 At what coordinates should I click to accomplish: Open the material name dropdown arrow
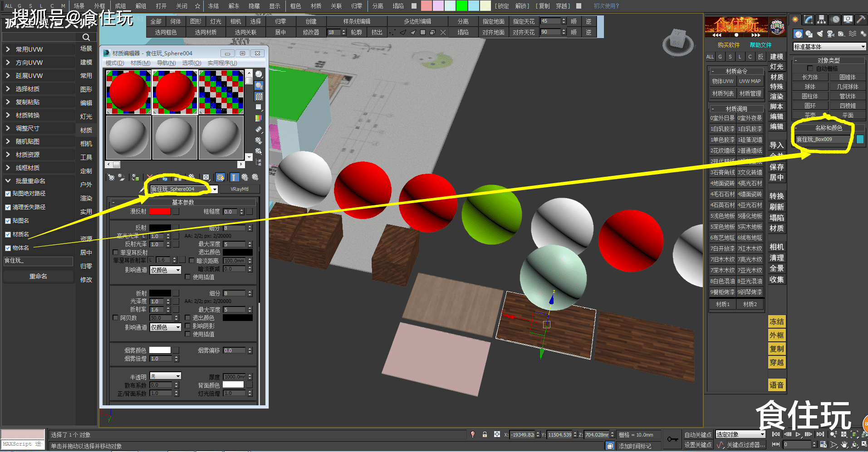[x=215, y=190]
